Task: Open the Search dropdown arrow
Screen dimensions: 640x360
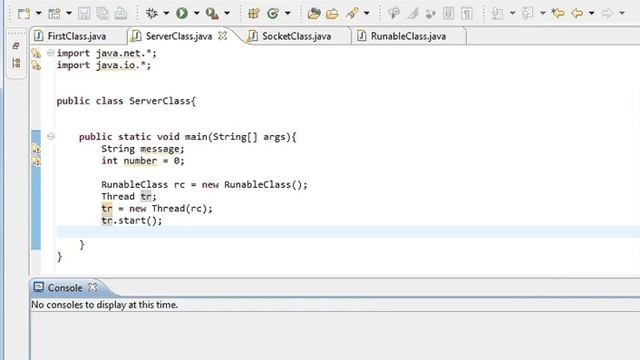Action: (x=367, y=13)
